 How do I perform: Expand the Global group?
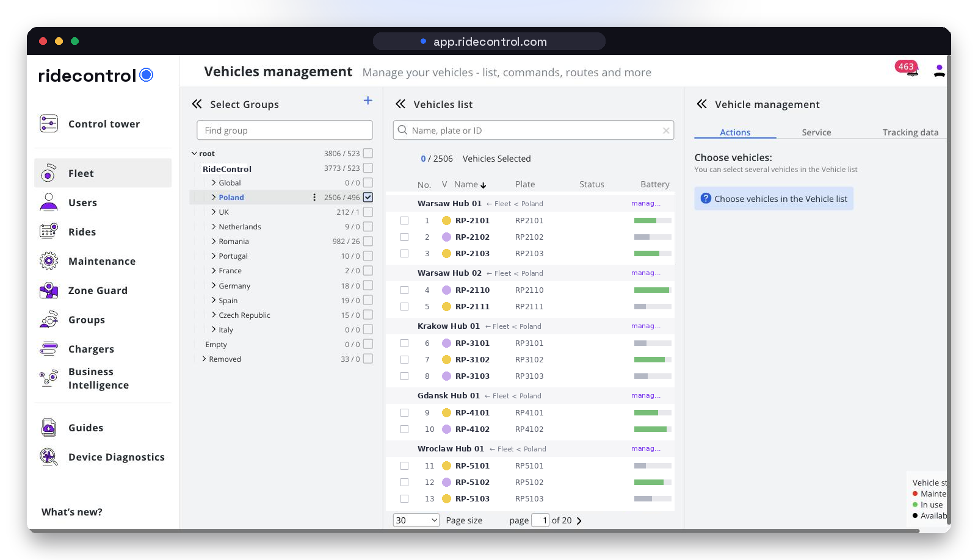214,182
